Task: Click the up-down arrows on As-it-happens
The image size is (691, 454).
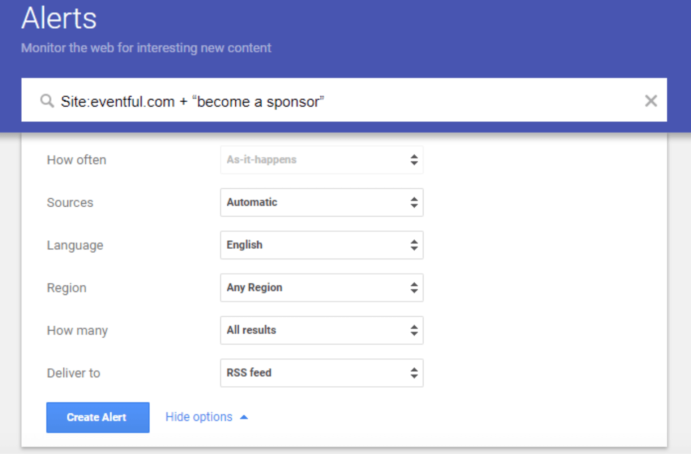Action: [x=414, y=160]
